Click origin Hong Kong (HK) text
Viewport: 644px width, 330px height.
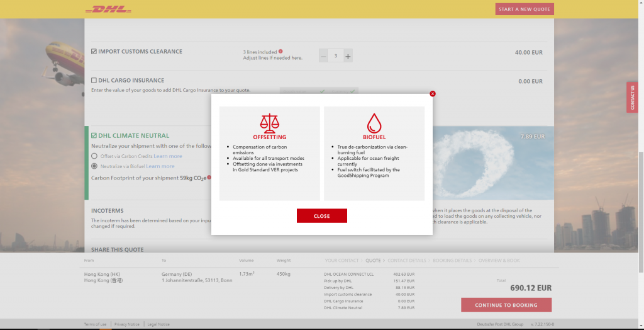pyautogui.click(x=102, y=274)
